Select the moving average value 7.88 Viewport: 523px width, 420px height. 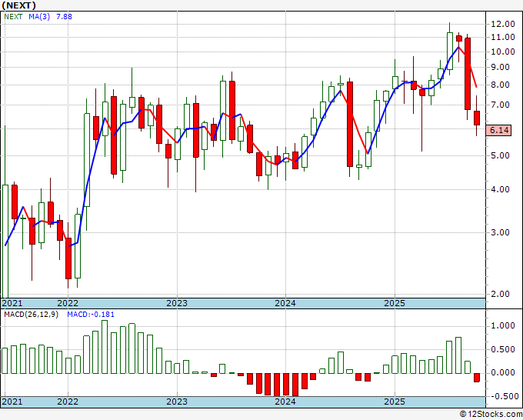point(64,17)
